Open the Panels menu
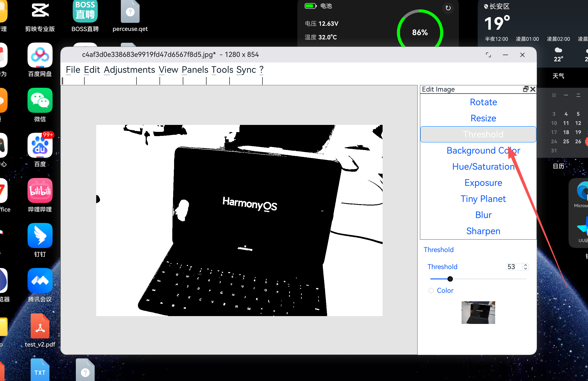Image resolution: width=588 pixels, height=381 pixels. point(195,70)
